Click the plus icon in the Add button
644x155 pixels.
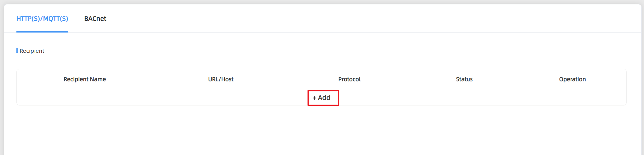tap(315, 98)
